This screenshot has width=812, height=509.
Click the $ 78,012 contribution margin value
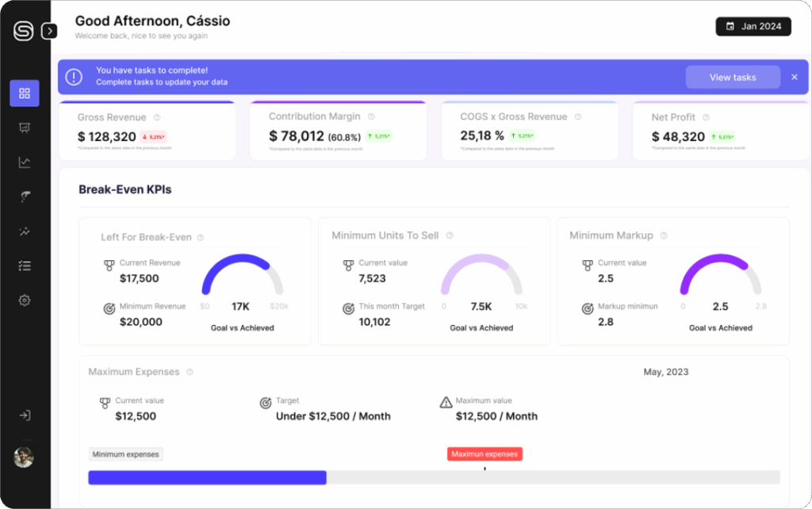point(297,136)
